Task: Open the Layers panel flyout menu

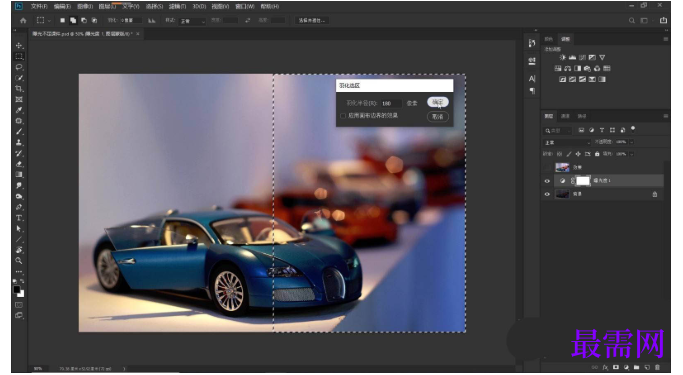Action: coord(665,116)
